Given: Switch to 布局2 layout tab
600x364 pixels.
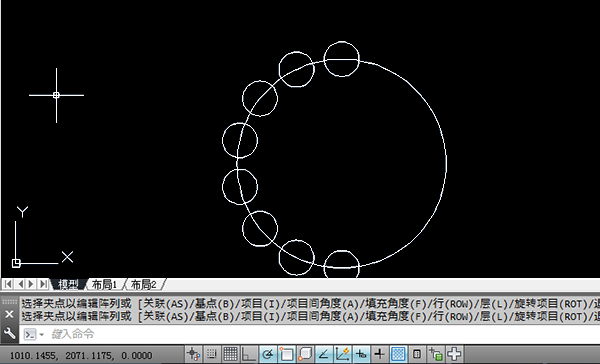Looking at the screenshot, I should click(x=143, y=284).
